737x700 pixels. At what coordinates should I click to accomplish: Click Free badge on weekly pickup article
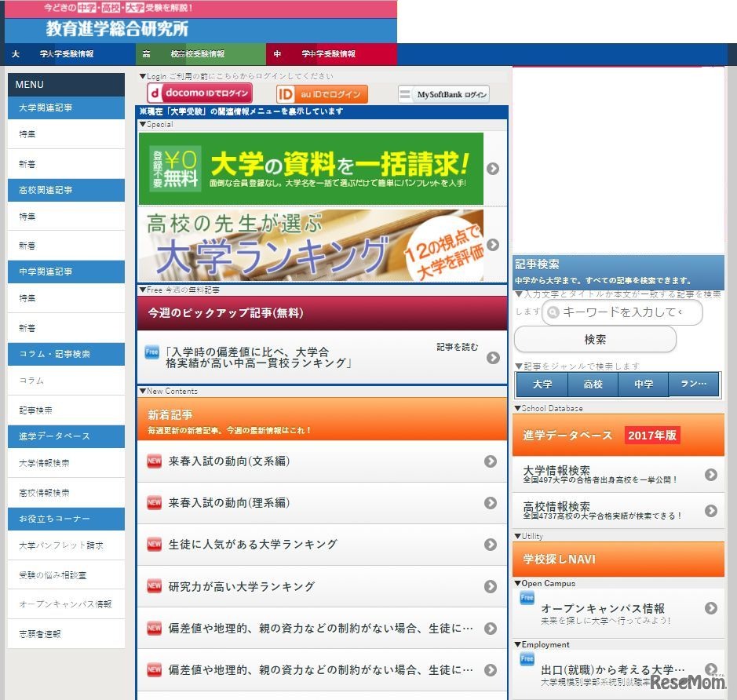(151, 351)
